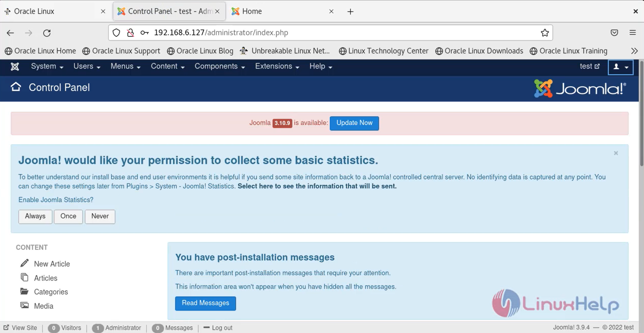Viewport: 644px width, 333px height.
Task: Open the New Article link
Action: click(x=52, y=264)
